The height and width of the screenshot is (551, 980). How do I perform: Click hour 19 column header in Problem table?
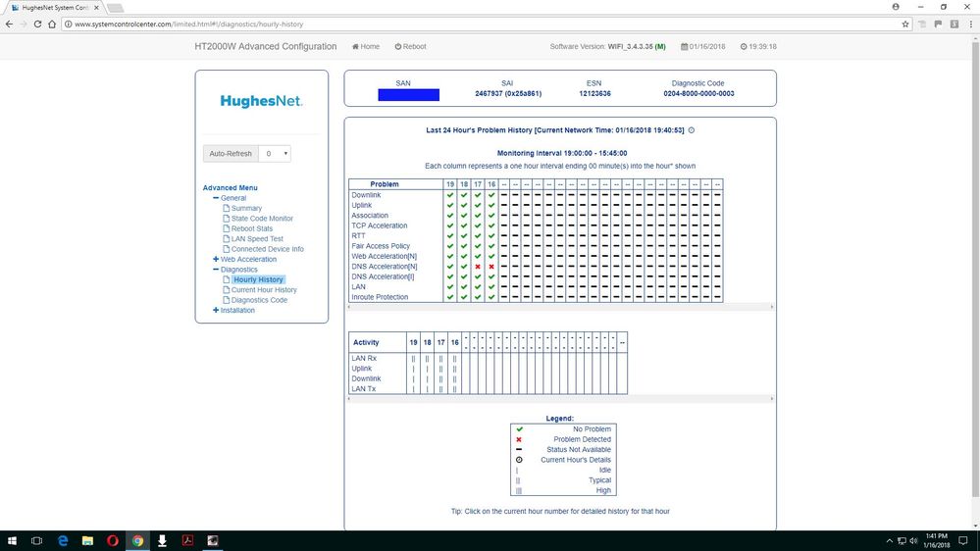click(x=450, y=184)
